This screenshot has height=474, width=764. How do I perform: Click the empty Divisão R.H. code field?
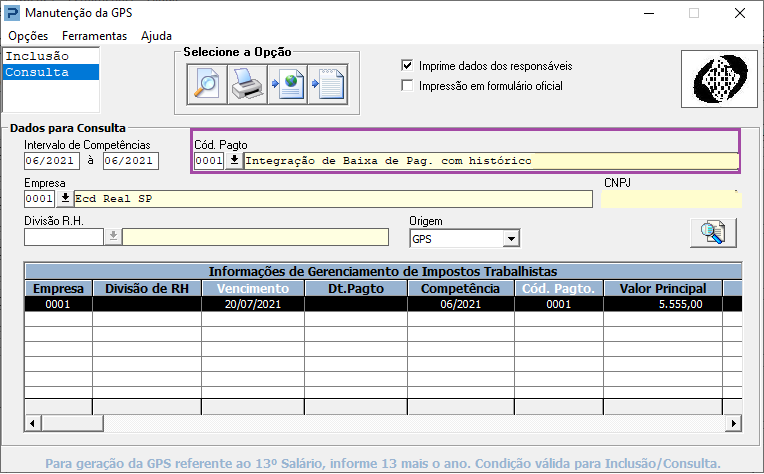click(64, 237)
